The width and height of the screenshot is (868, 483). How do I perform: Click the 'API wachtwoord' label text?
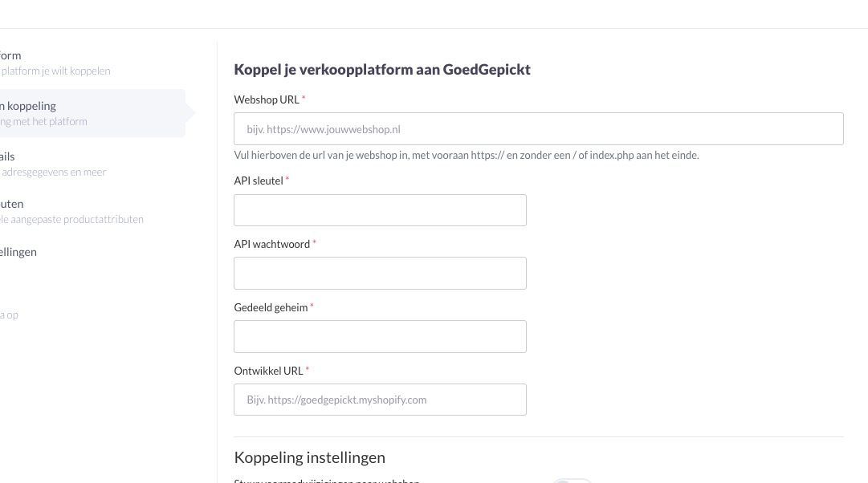[272, 244]
